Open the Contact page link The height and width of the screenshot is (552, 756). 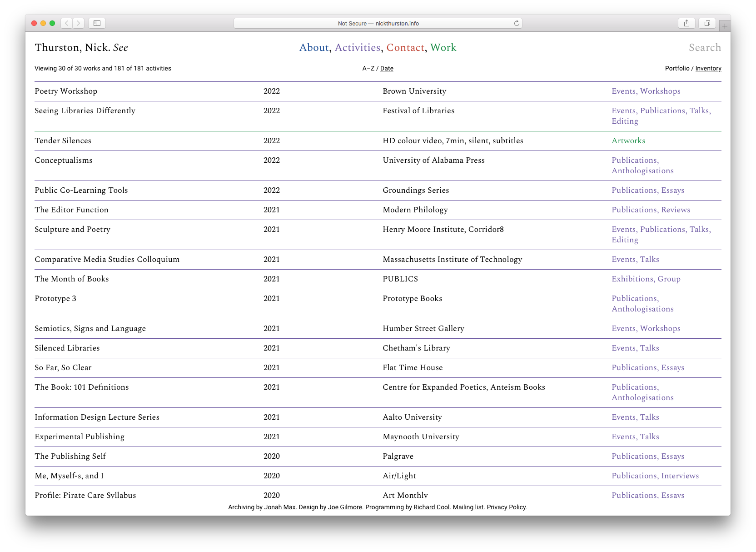(x=405, y=48)
